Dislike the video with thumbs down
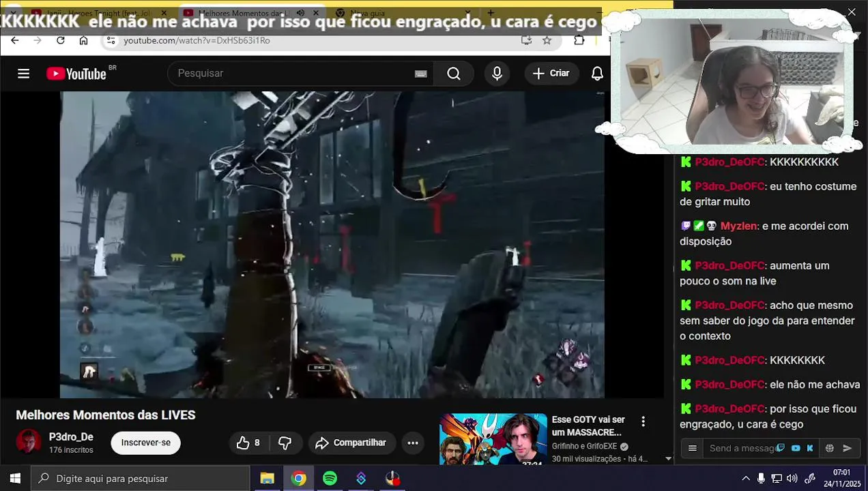This screenshot has width=868, height=491. [285, 443]
